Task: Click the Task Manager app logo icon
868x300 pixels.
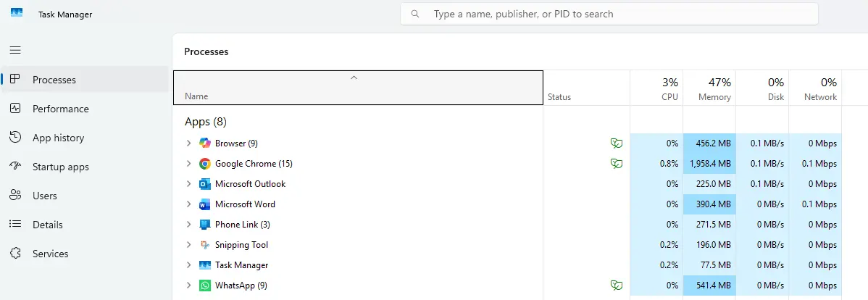Action: pos(17,13)
